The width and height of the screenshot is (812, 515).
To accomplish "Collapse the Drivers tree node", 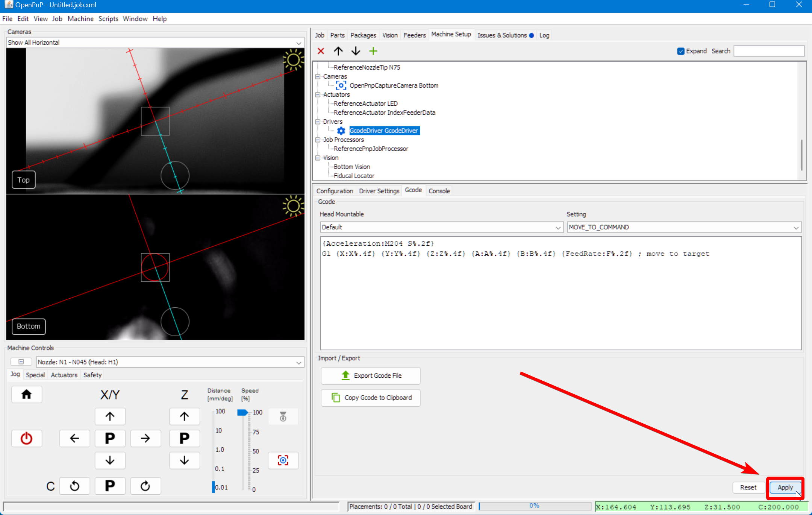I will pyautogui.click(x=318, y=122).
